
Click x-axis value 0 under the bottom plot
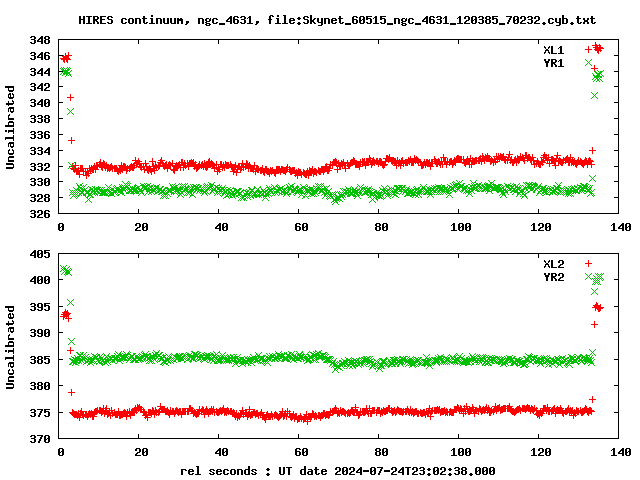click(x=61, y=453)
